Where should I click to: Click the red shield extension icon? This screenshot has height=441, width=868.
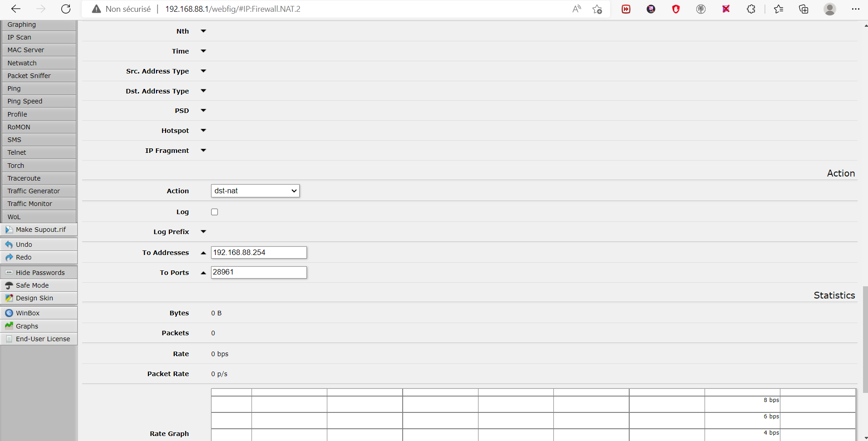pos(676,9)
